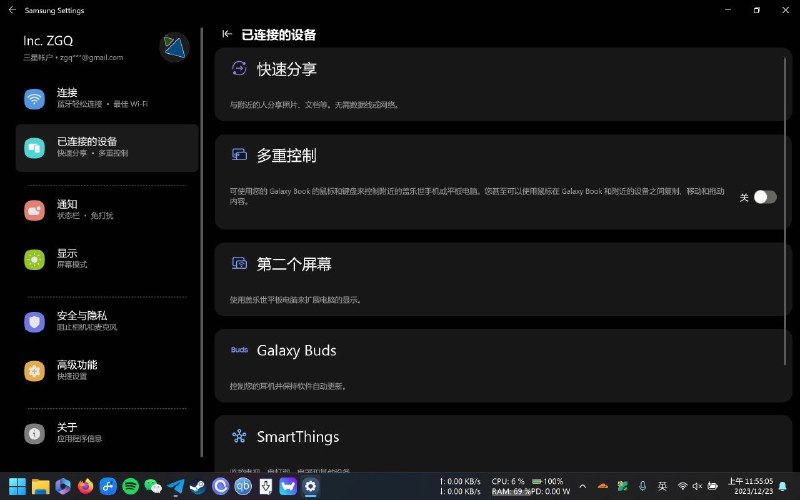Open Telegram from the taskbar
The image size is (800, 500).
(x=176, y=486)
